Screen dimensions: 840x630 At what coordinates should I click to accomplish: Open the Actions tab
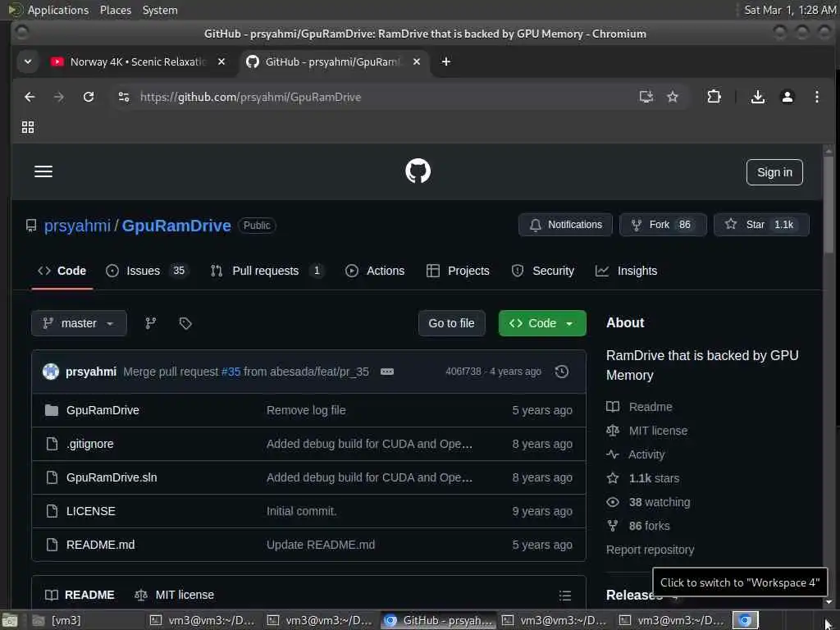pos(375,271)
